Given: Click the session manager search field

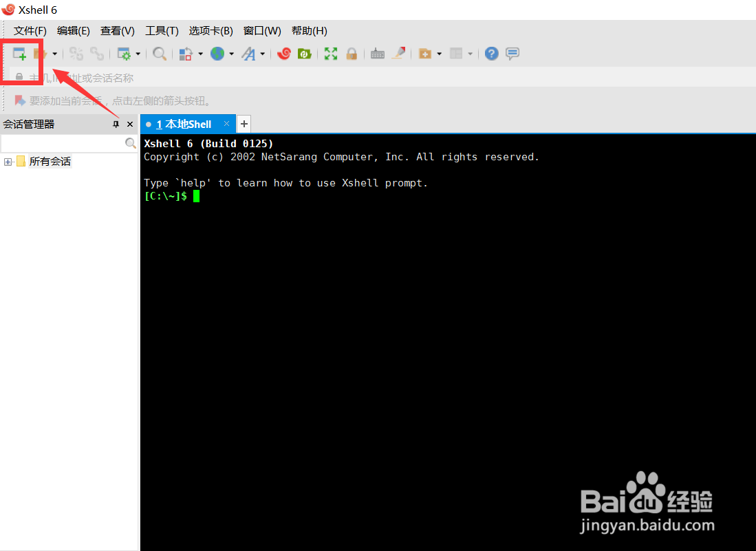Looking at the screenshot, I should 63,143.
